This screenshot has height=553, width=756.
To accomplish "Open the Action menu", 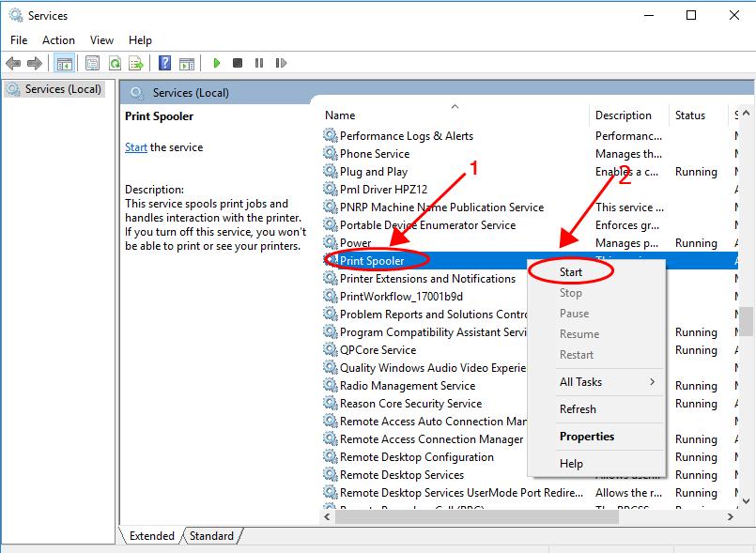I will click(58, 40).
